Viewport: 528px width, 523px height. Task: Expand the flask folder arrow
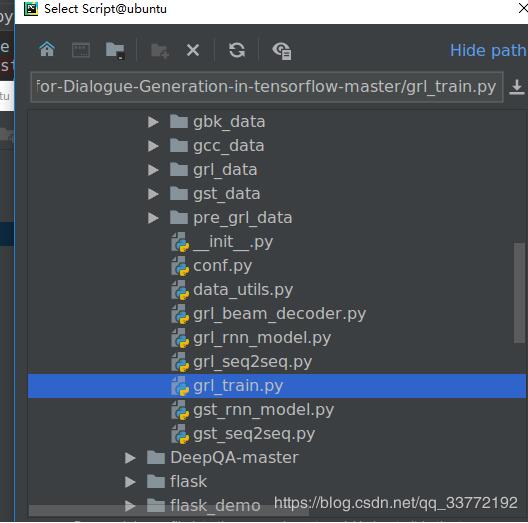[130, 482]
